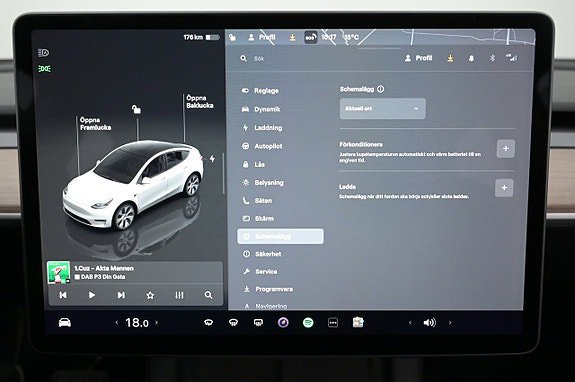The width and height of the screenshot is (575, 382).
Task: Increase the cabin temperature
Action: [x=157, y=323]
